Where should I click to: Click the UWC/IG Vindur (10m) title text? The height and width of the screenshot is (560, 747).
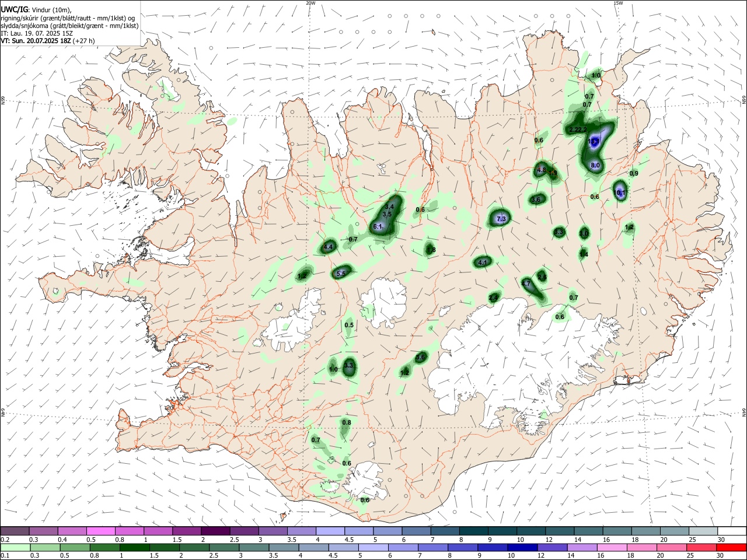click(36, 10)
